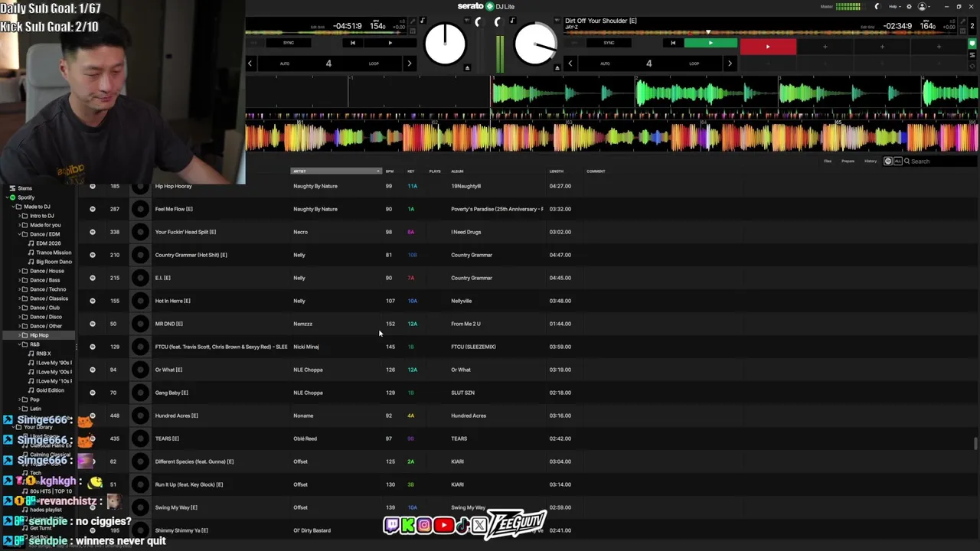Toggle SYNC on the right deck
This screenshot has height=551, width=980.
click(609, 43)
